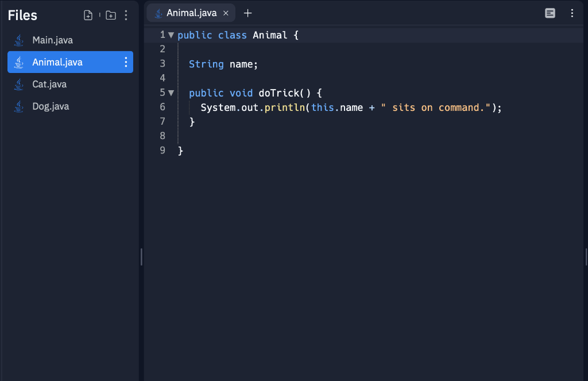The height and width of the screenshot is (381, 588).
Task: Click the sidebar resize handle
Action: [x=141, y=258]
